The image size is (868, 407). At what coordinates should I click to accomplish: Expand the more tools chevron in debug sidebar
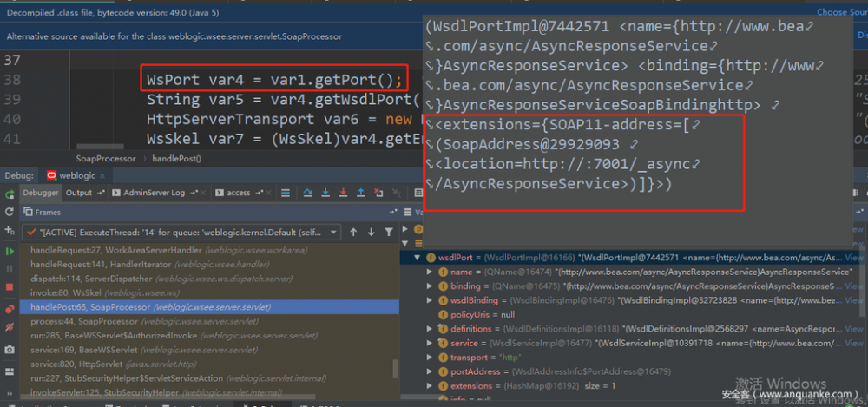click(x=10, y=393)
